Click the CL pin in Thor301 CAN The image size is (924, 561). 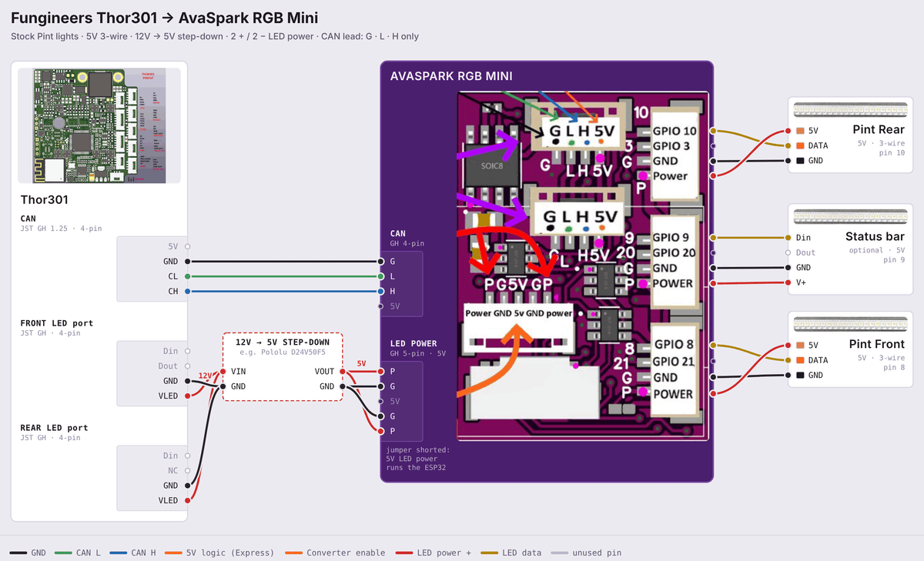tap(173, 276)
